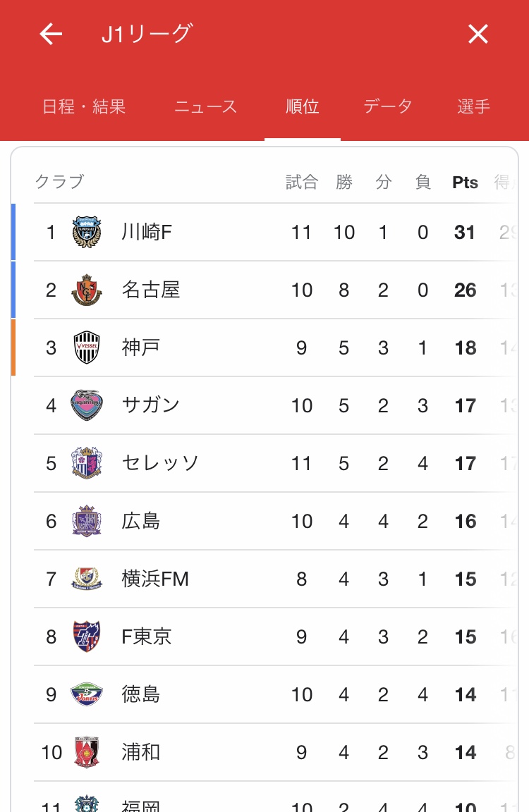Click the 川崎F club crest

(87, 233)
